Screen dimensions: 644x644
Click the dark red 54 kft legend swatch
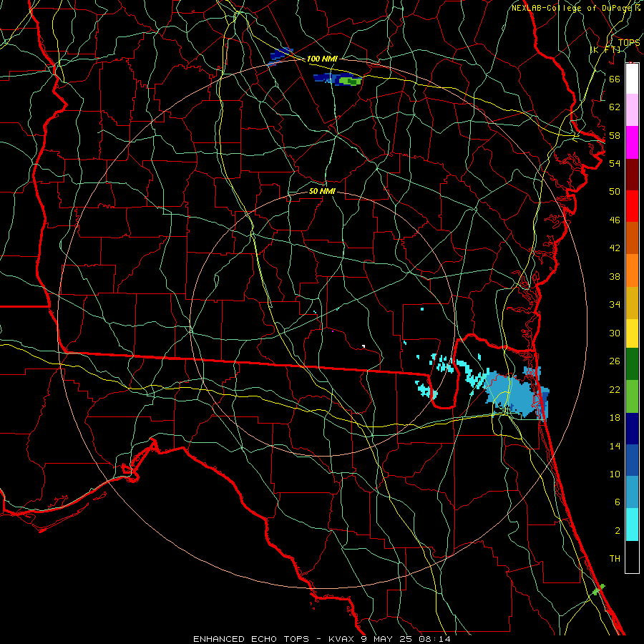632,174
